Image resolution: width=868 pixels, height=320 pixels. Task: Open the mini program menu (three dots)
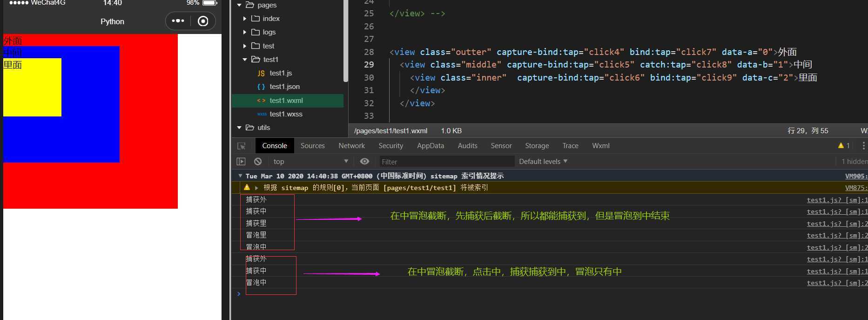(x=178, y=21)
